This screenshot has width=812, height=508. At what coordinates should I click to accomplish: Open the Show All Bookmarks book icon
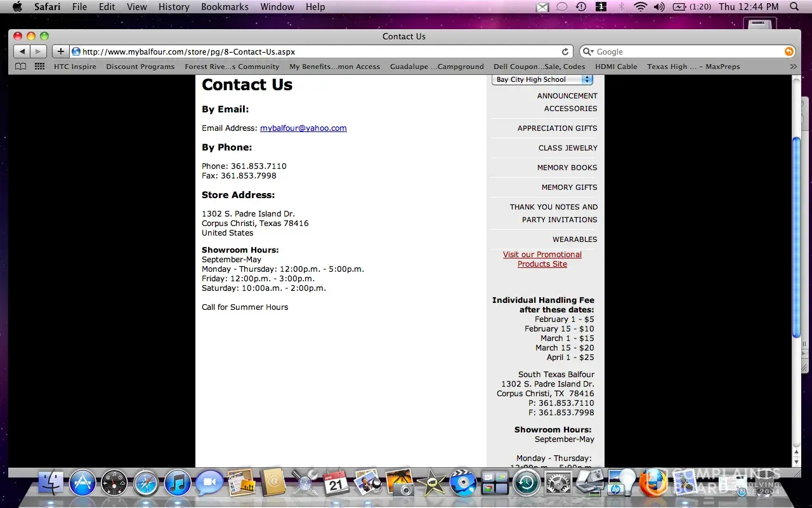[21, 67]
